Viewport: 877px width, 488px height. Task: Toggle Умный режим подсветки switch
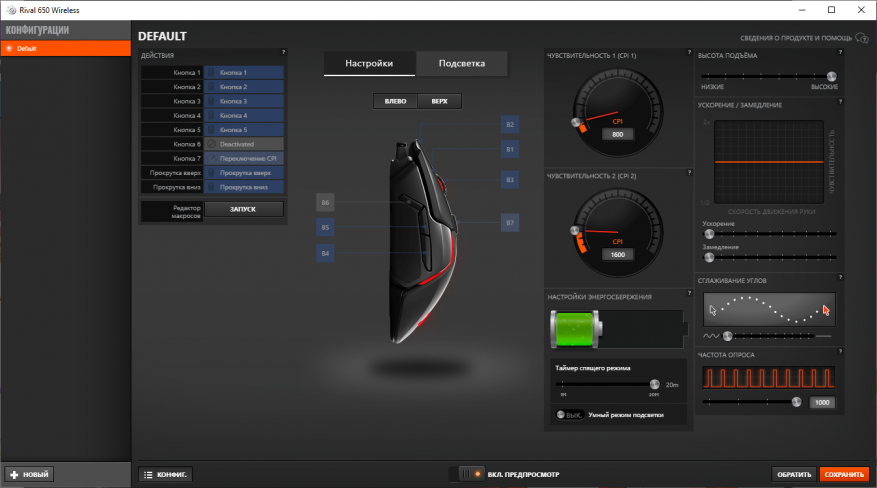point(569,415)
